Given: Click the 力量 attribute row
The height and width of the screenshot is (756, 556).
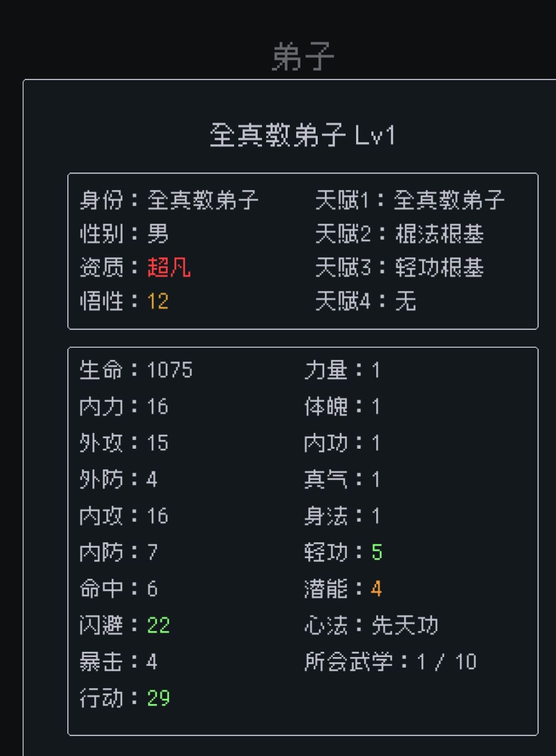Looking at the screenshot, I should coord(342,370).
